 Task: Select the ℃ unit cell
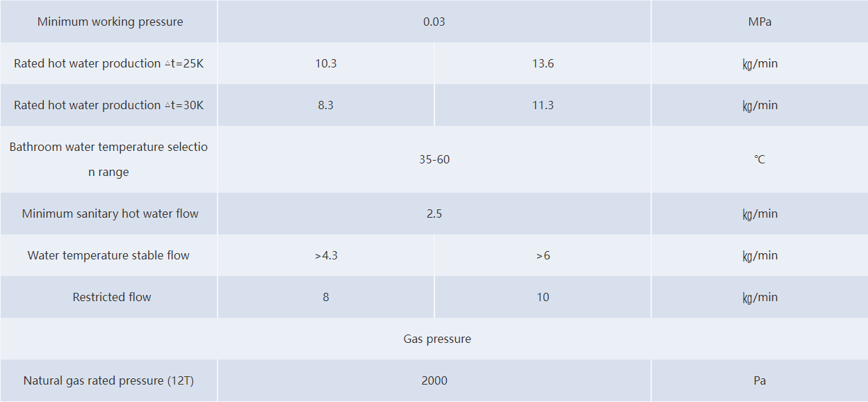tap(760, 159)
